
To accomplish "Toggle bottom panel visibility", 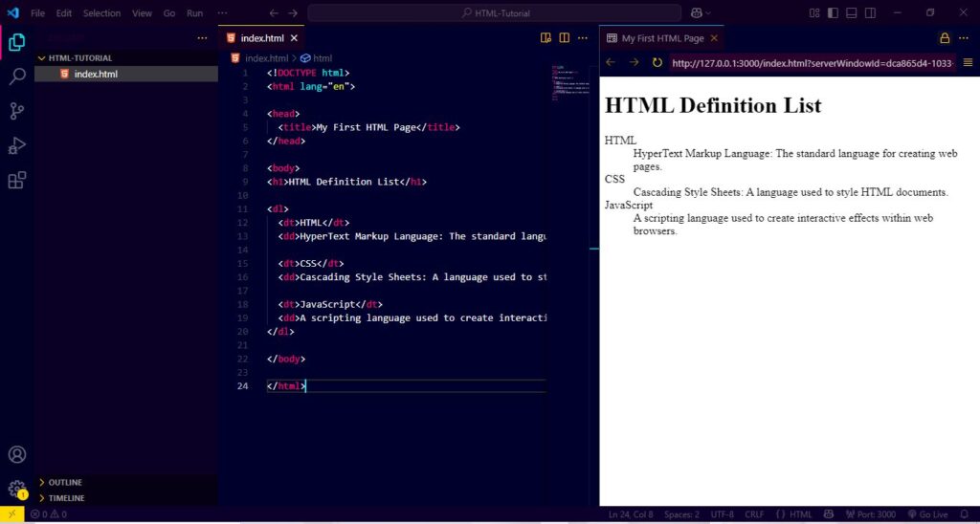I will pos(851,12).
